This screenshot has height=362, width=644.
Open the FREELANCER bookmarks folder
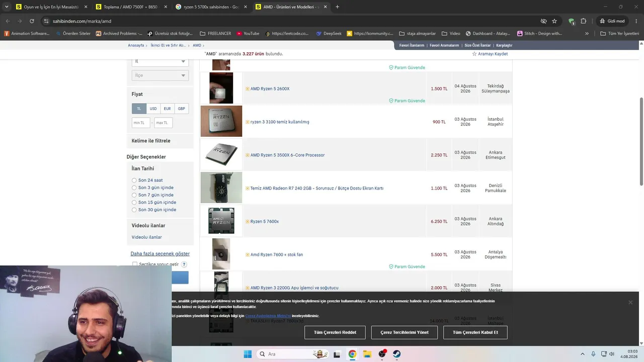coord(215,34)
